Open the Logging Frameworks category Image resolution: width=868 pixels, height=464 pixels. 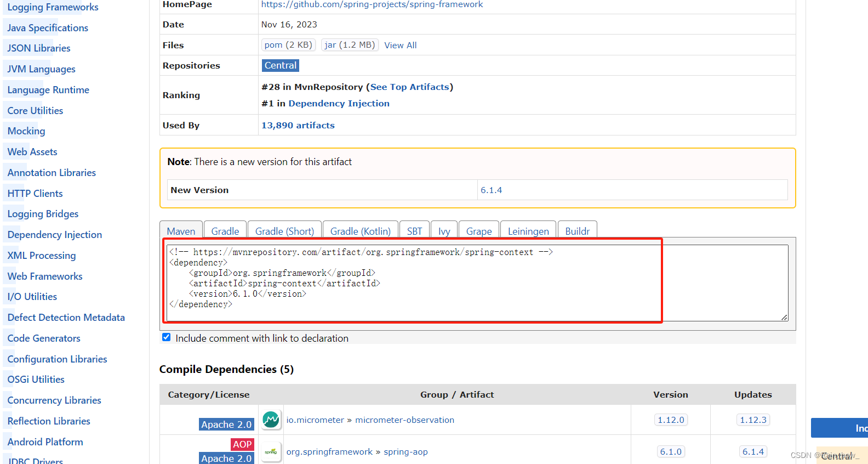click(53, 7)
